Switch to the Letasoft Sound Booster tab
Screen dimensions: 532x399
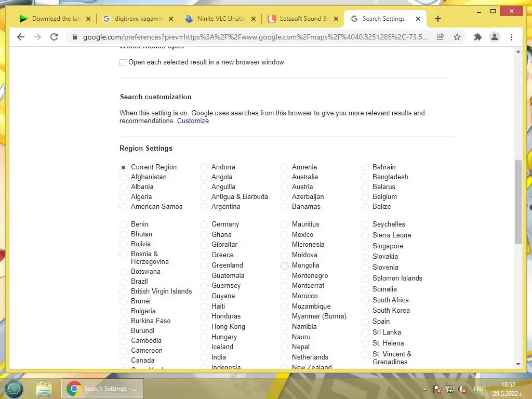[303, 19]
